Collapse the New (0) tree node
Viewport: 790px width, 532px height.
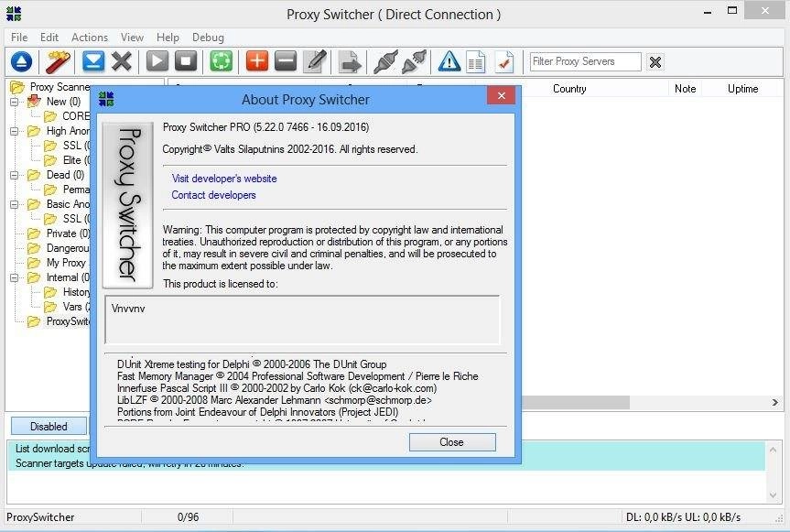pyautogui.click(x=15, y=102)
